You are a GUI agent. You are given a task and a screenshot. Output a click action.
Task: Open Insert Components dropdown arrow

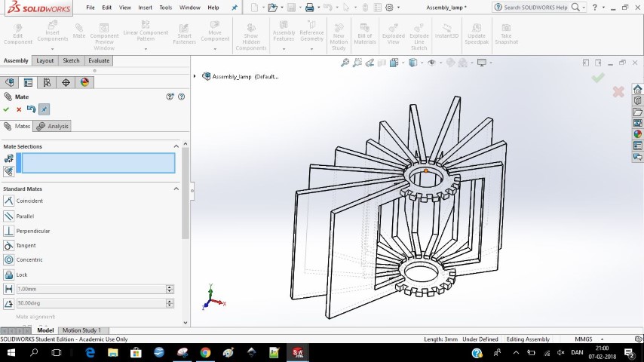click(53, 49)
